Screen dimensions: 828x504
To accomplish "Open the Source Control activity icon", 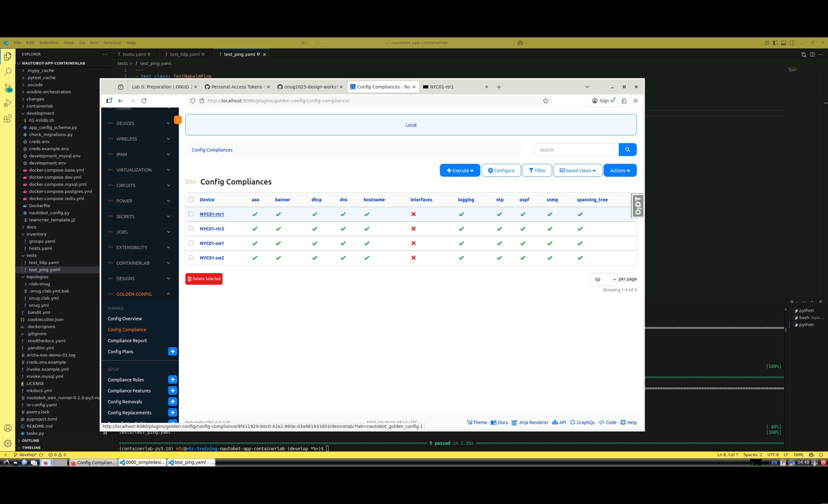I will 8,88.
